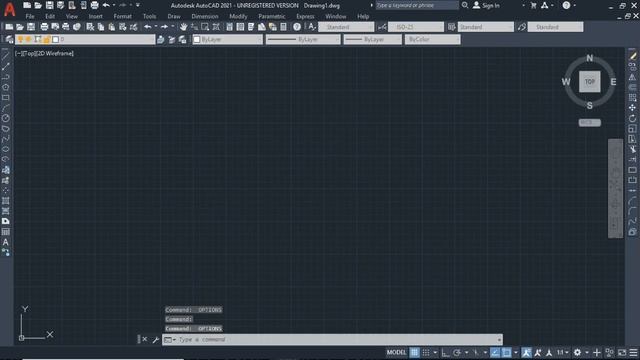Select the Rotate tool in Modify toolbar
This screenshot has height=360, width=640.
[632, 118]
